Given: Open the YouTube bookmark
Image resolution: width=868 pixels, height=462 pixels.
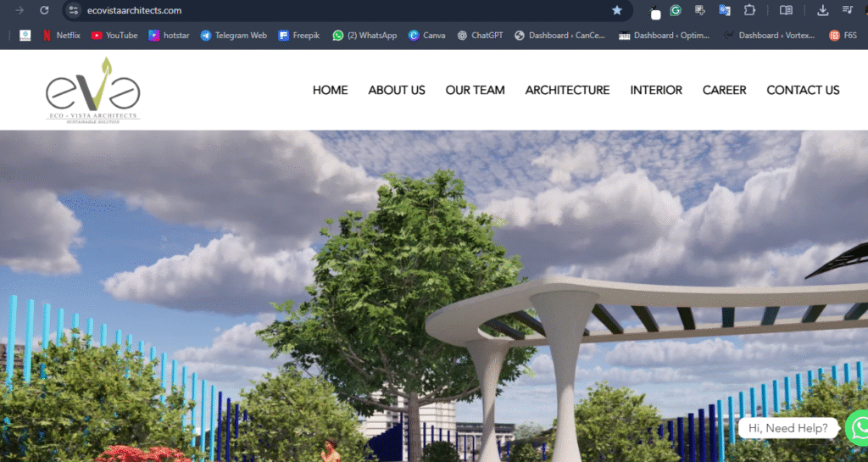Looking at the screenshot, I should point(114,36).
